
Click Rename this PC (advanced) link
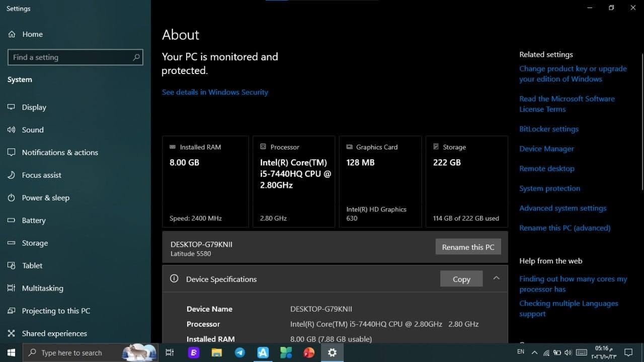pos(565,228)
